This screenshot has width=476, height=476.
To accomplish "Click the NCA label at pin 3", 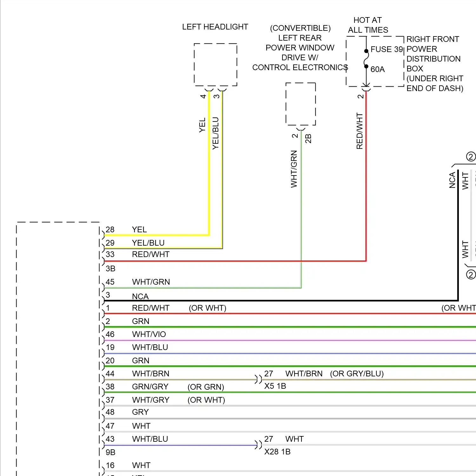I will pyautogui.click(x=140, y=296).
